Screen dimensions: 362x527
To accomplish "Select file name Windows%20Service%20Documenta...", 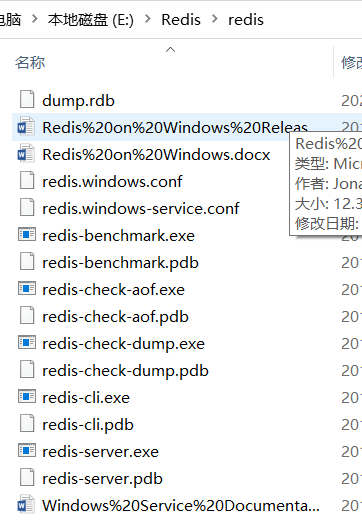I will [181, 506].
